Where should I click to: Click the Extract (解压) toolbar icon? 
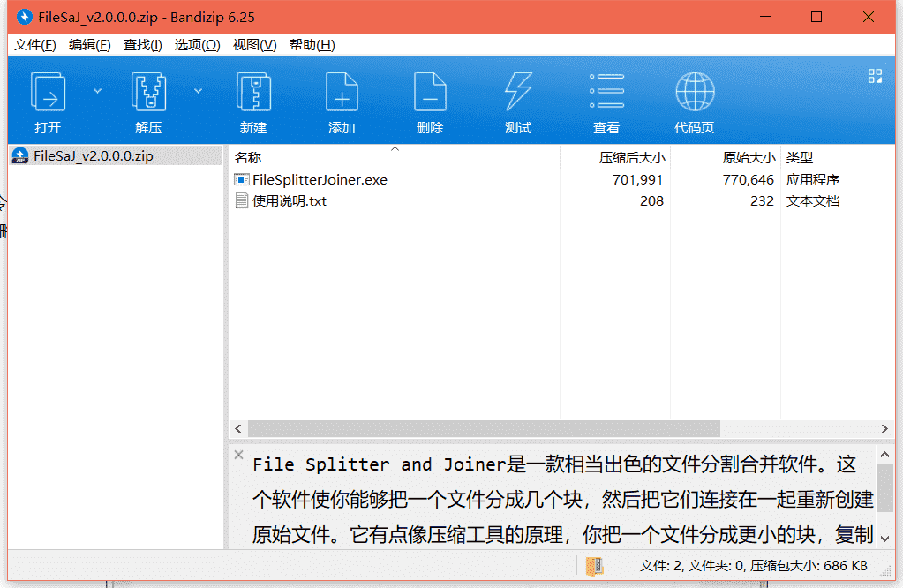(148, 92)
